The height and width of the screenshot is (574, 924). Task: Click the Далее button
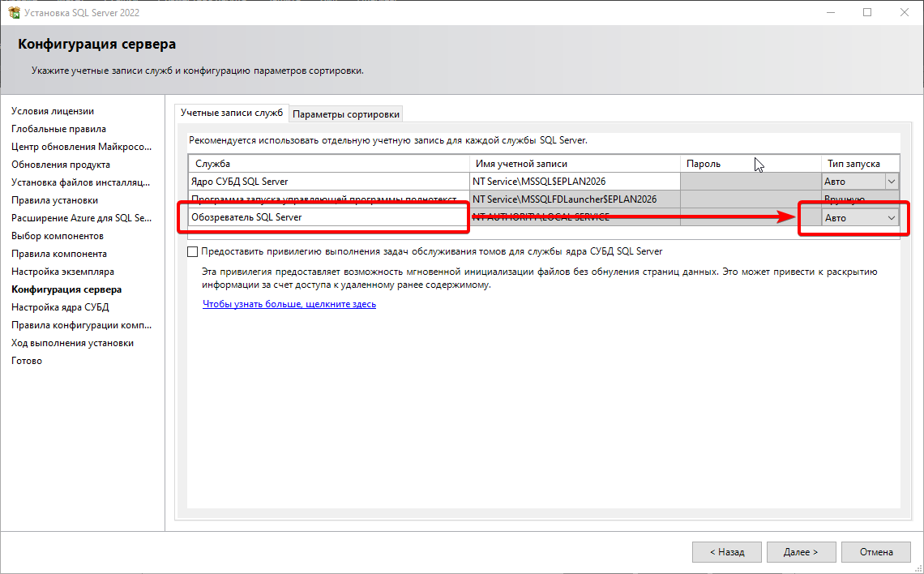tap(800, 551)
